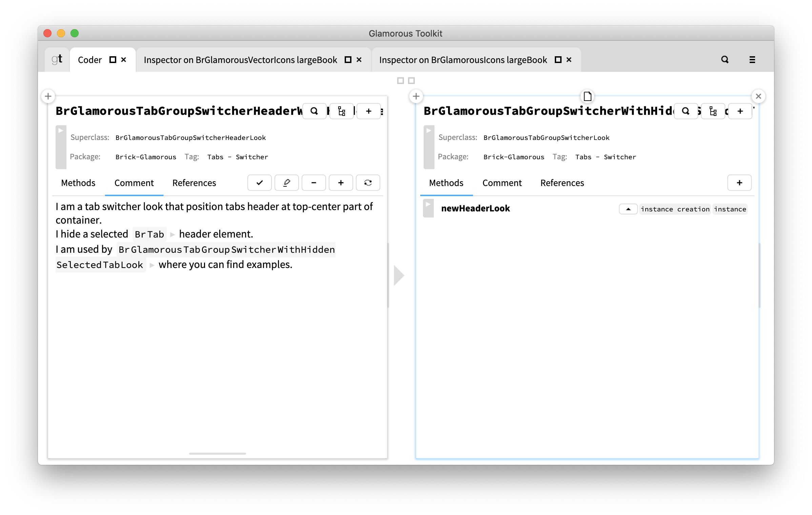This screenshot has width=812, height=515.
Task: Click Brick-Glamorous package in left pane
Action: (146, 157)
